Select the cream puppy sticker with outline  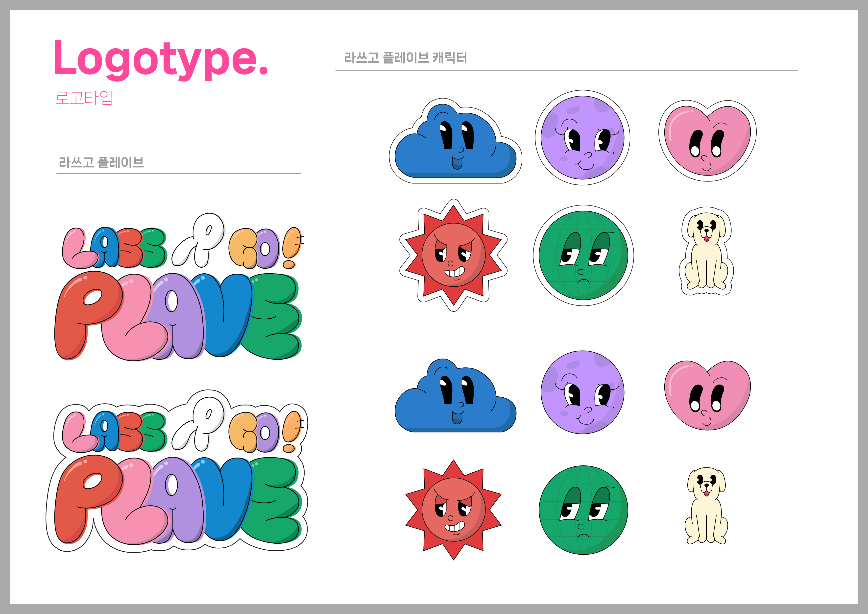[x=706, y=252]
